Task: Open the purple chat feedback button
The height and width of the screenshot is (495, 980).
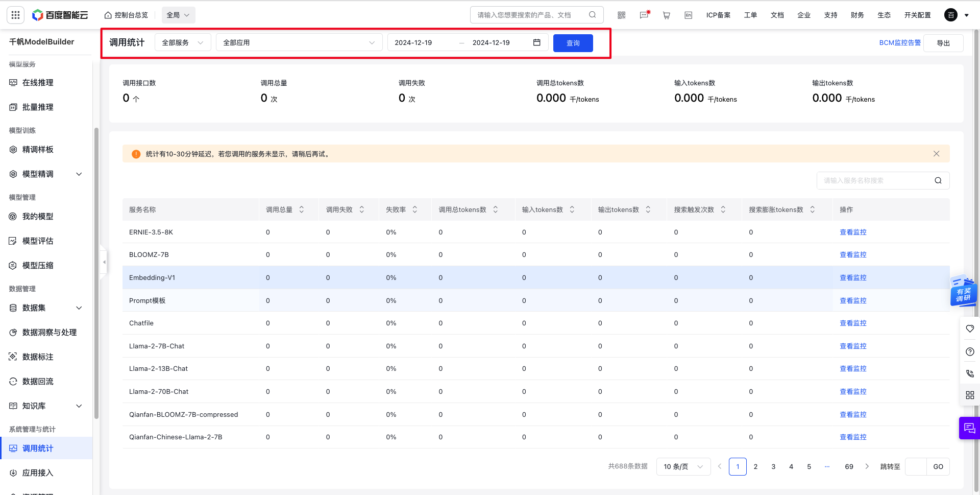Action: click(969, 428)
